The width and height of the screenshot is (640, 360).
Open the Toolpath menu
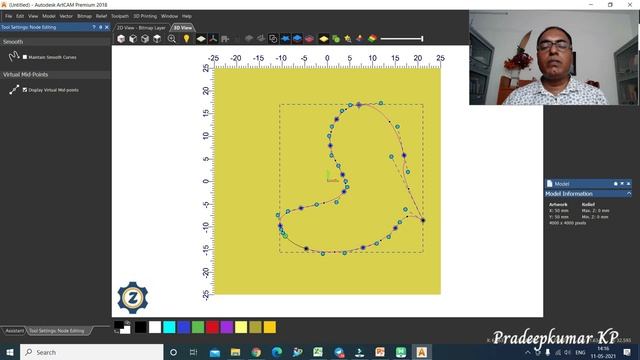(120, 16)
